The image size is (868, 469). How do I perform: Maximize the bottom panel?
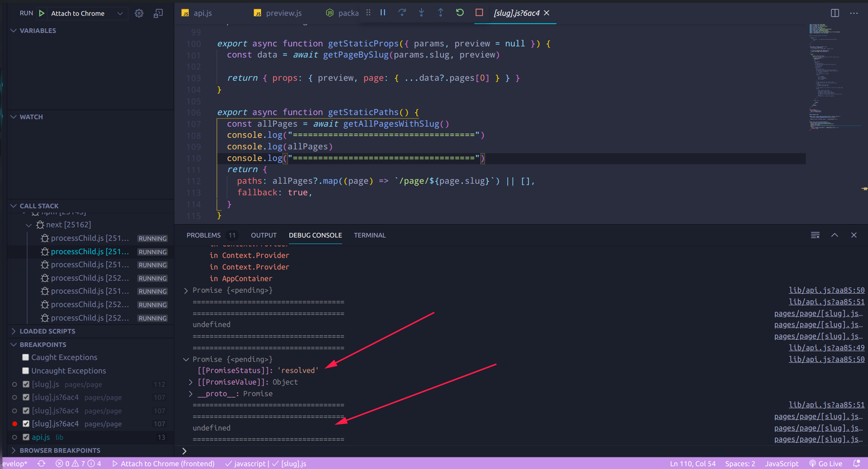point(835,235)
